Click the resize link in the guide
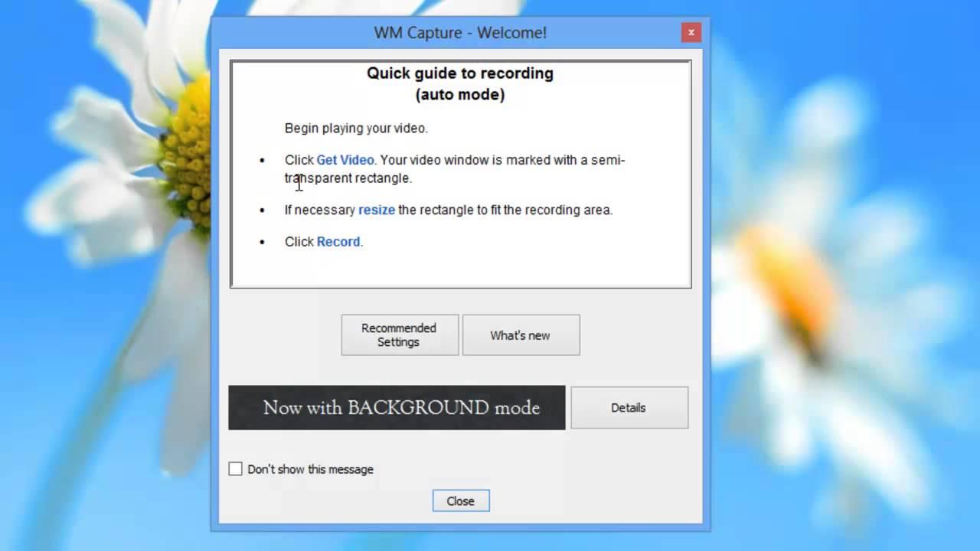Image resolution: width=980 pixels, height=551 pixels. [x=377, y=210]
